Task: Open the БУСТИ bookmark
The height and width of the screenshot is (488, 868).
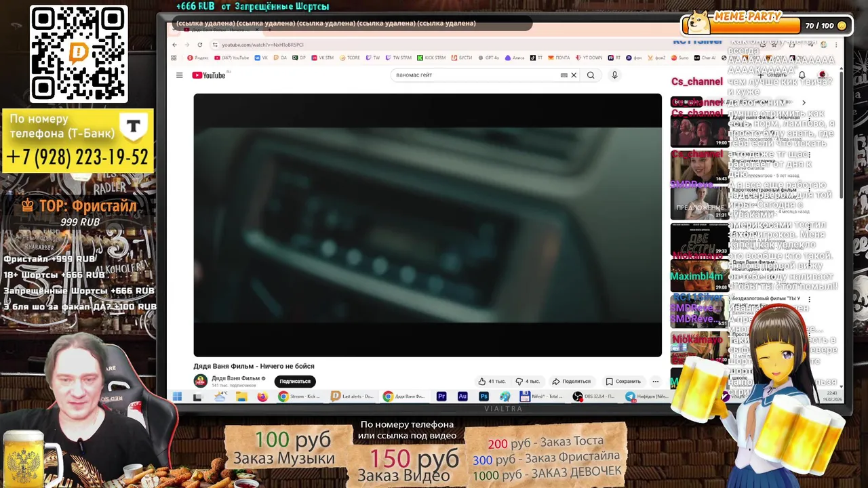Action: pyautogui.click(x=462, y=58)
